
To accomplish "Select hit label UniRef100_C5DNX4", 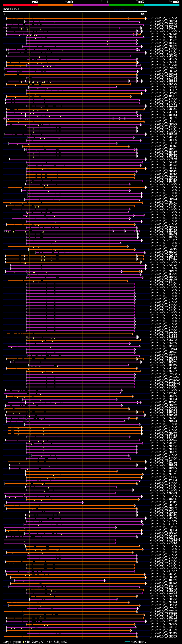I will 163,200.
